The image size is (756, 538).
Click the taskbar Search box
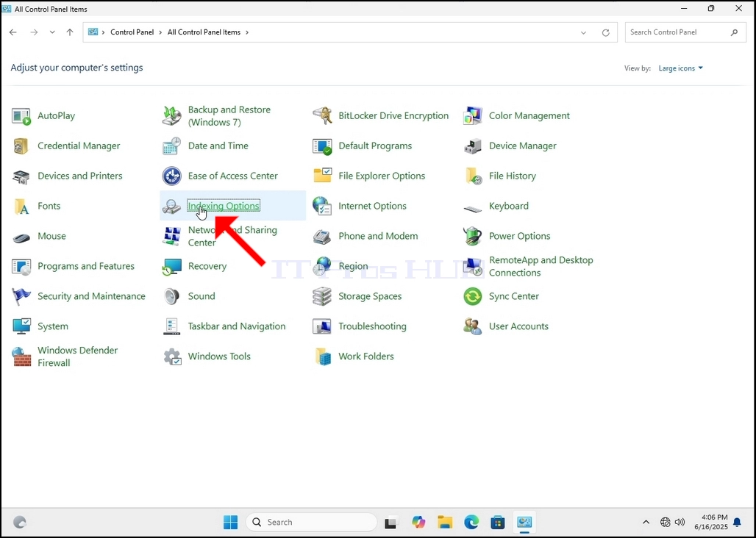(312, 522)
